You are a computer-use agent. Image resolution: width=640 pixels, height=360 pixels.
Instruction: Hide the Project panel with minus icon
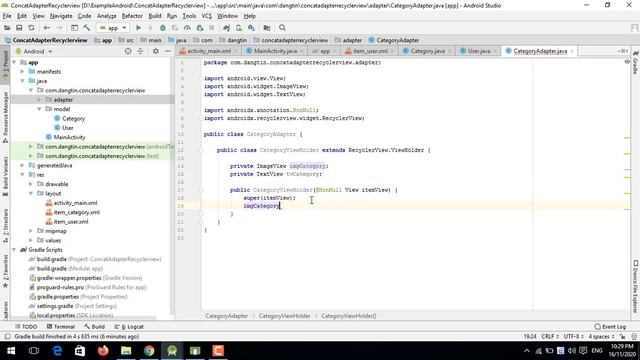[168, 51]
